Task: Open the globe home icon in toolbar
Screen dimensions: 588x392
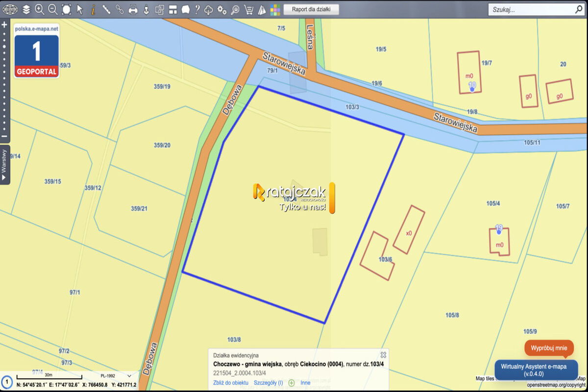Action: [x=10, y=9]
